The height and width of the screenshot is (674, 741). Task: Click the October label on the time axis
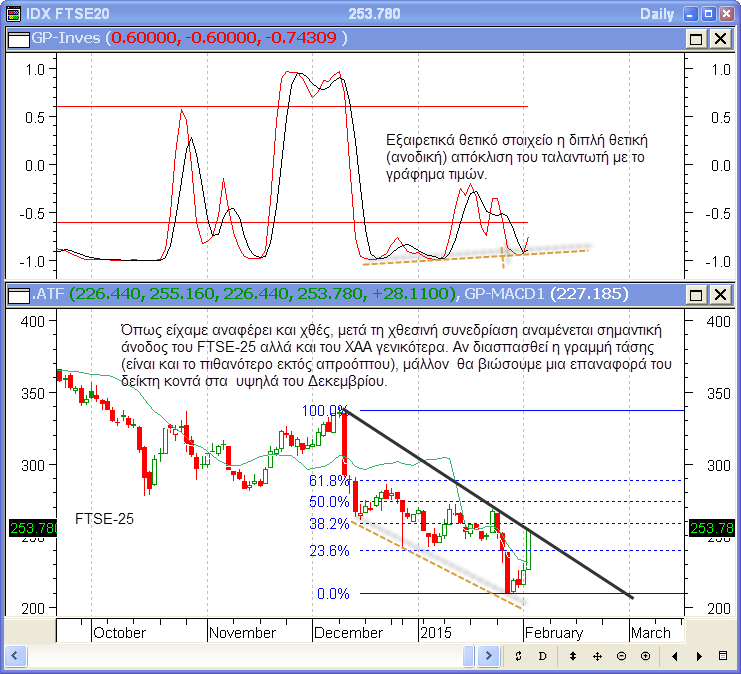(x=120, y=632)
